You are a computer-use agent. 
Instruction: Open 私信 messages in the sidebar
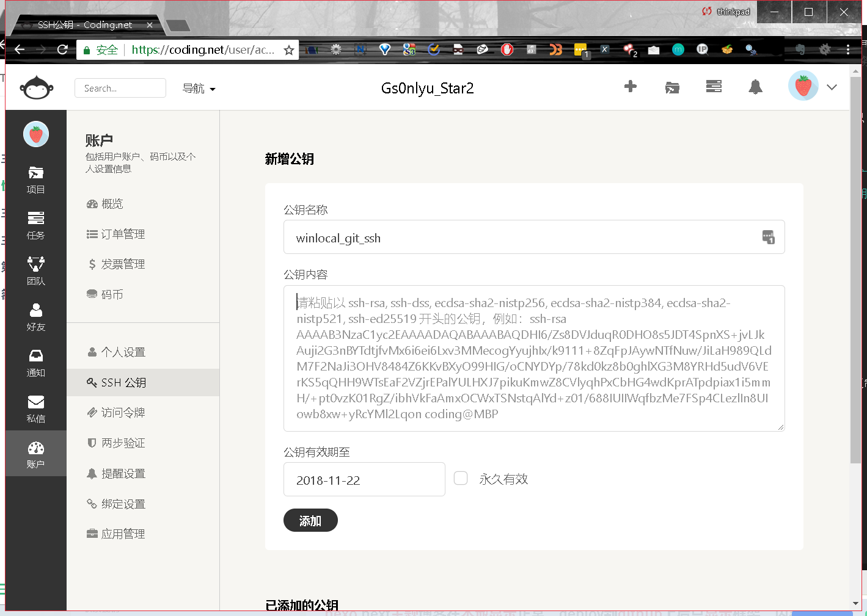(x=35, y=408)
